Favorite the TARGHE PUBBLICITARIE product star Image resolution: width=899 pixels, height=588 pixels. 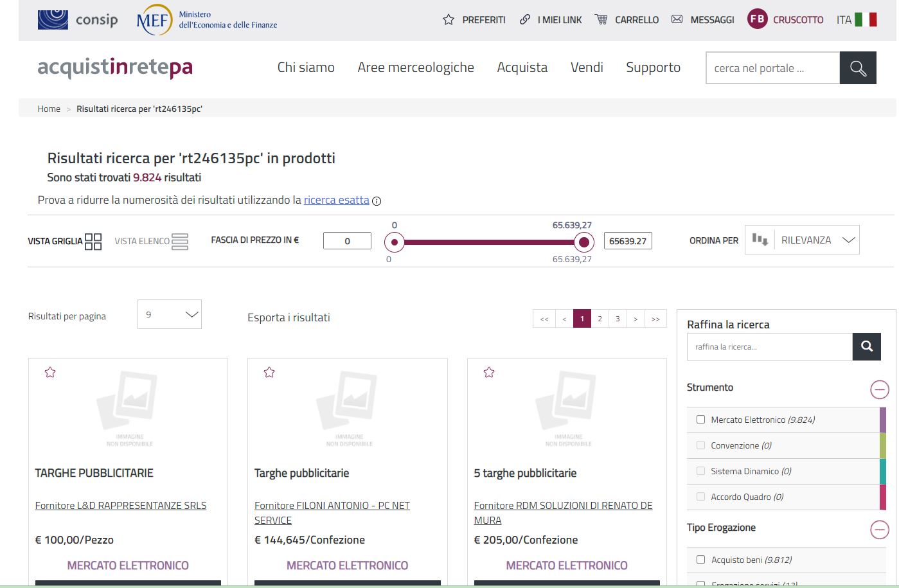[50, 373]
